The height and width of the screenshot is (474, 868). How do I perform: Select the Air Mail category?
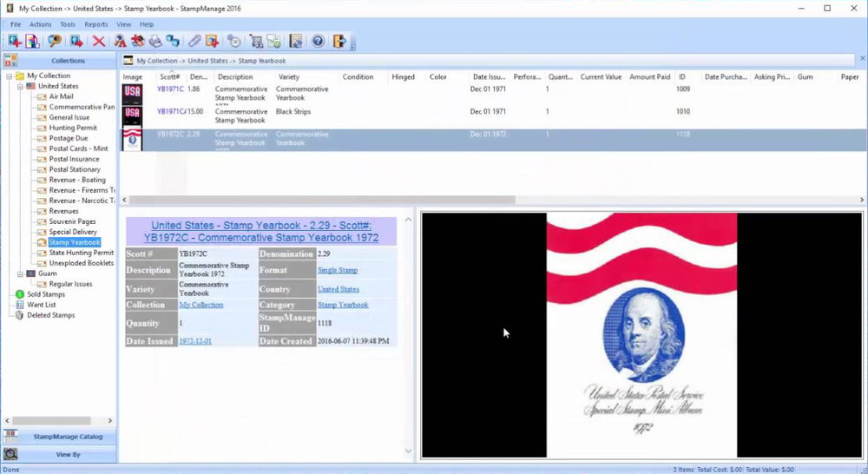[x=61, y=96]
